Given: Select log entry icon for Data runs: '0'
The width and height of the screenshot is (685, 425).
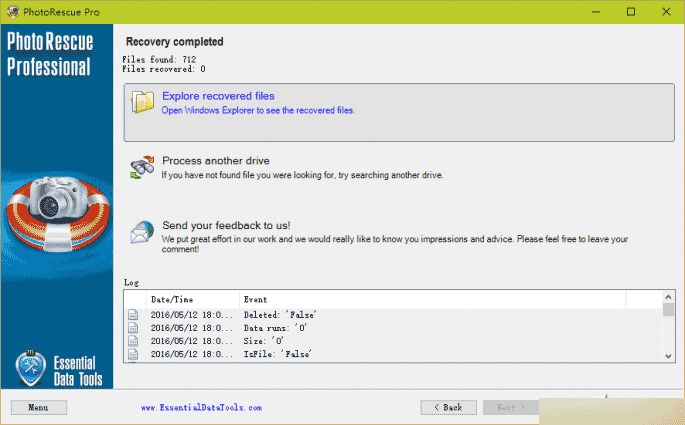Looking at the screenshot, I should [x=133, y=328].
